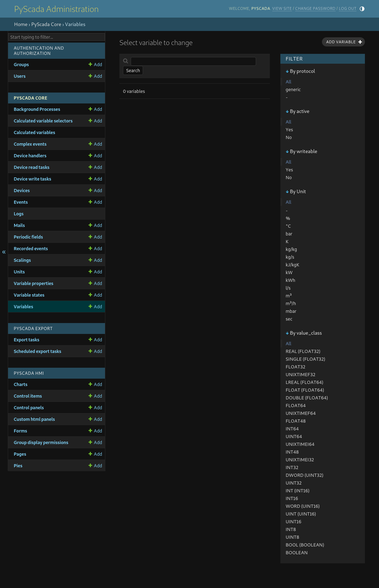Add a new Control item
Viewport: 379px width, 588px height.
click(x=95, y=396)
